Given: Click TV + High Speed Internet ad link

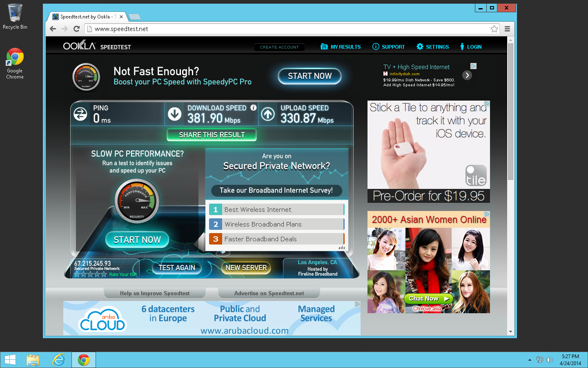Looking at the screenshot, I should [416, 67].
